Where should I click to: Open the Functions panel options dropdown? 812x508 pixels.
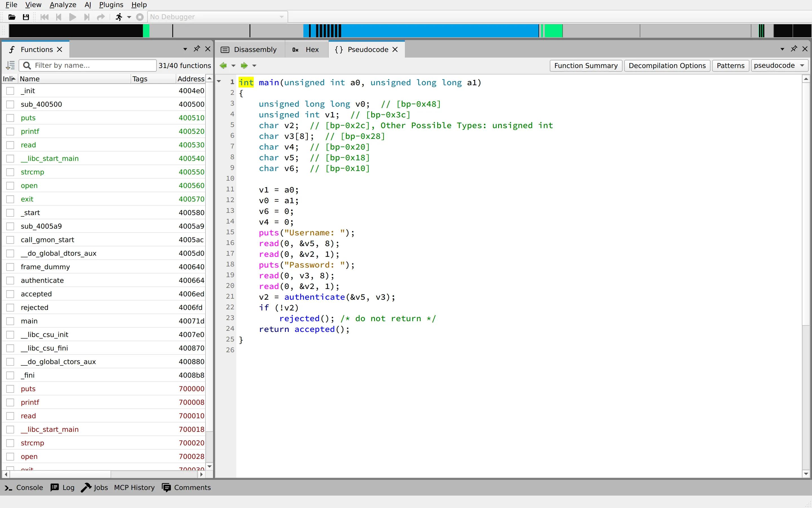pyautogui.click(x=185, y=49)
